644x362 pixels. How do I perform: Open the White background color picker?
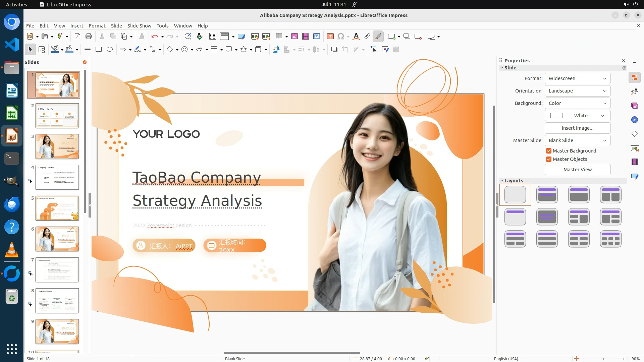577,116
